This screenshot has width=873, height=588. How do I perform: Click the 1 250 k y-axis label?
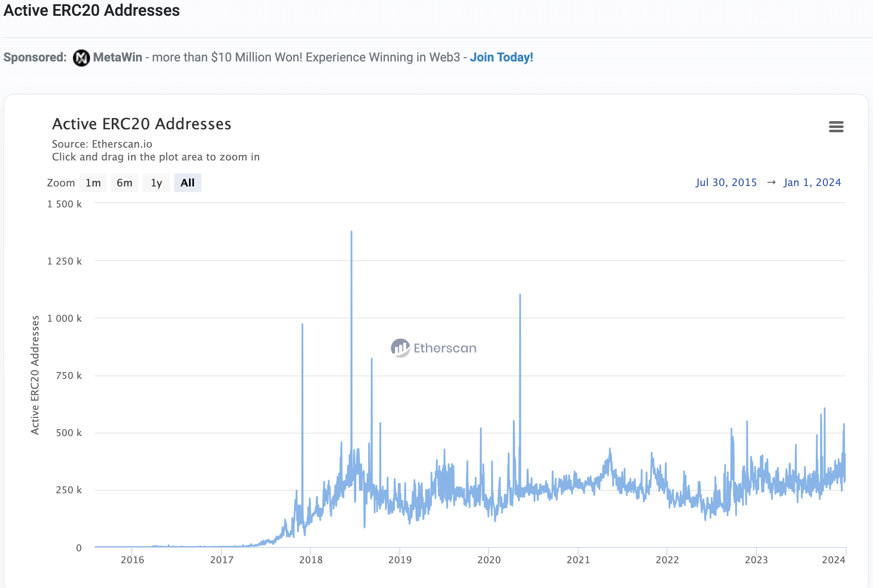coord(64,261)
